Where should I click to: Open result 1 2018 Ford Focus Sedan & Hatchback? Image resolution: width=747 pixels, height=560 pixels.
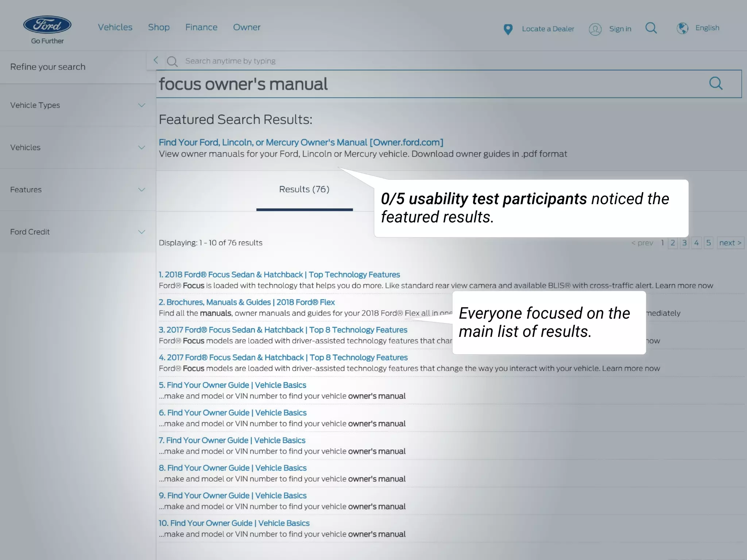(279, 275)
